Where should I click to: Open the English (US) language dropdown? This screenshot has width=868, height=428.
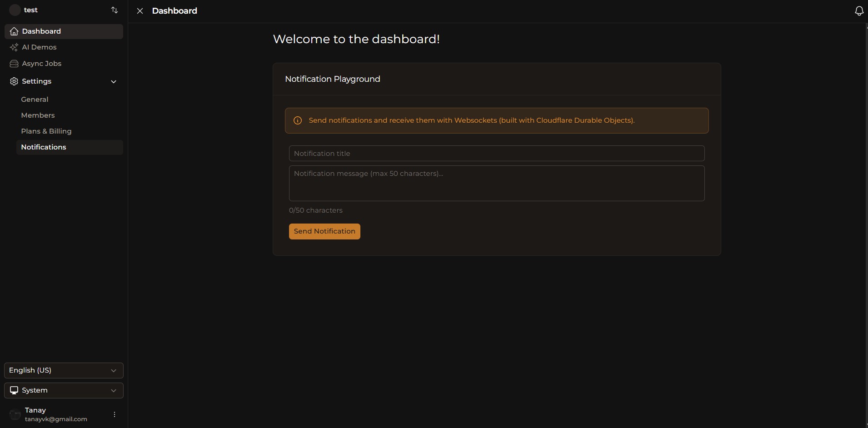(64, 370)
